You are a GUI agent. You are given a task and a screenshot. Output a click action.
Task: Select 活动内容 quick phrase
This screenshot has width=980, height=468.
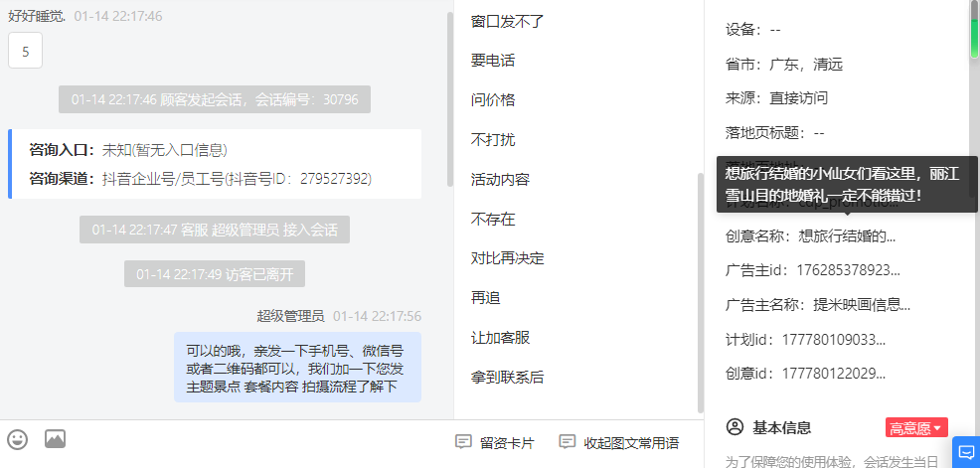(500, 179)
